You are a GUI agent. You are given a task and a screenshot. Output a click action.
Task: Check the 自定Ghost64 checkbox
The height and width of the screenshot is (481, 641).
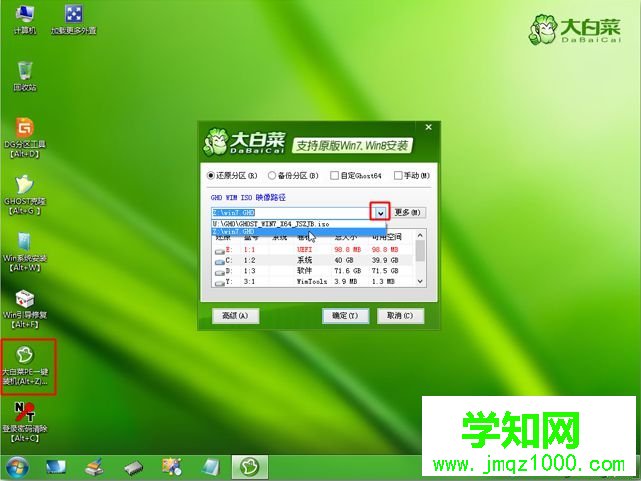point(356,176)
